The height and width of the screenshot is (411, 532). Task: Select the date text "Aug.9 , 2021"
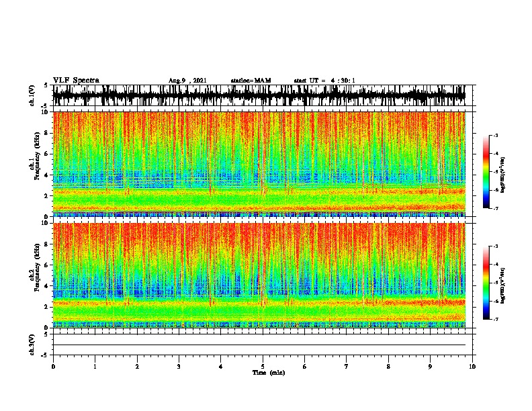187,81
